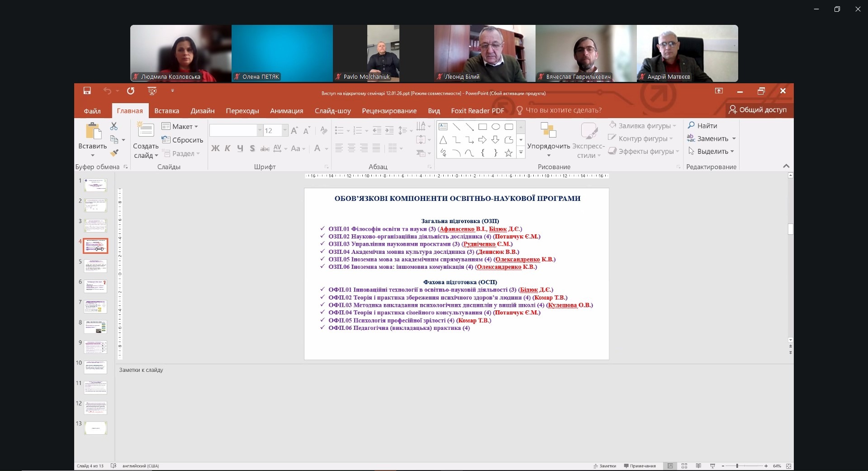The width and height of the screenshot is (868, 471).
Task: Click the Save icon in quick access toolbar
Action: tap(87, 91)
